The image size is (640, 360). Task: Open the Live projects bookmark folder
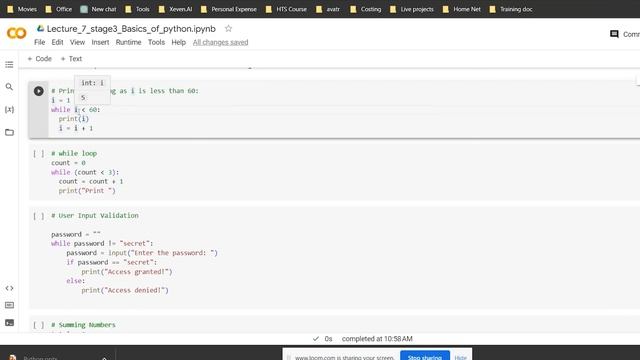click(x=412, y=9)
